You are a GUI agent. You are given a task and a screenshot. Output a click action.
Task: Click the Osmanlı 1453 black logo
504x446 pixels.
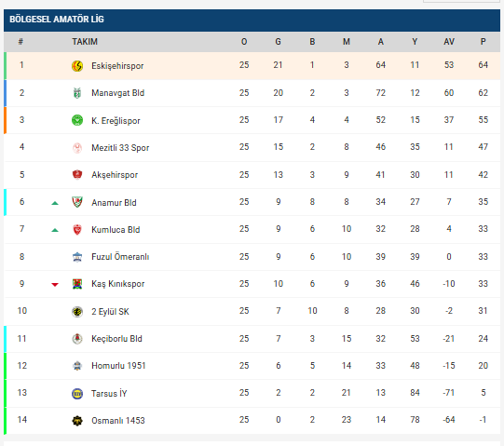pyautogui.click(x=77, y=421)
